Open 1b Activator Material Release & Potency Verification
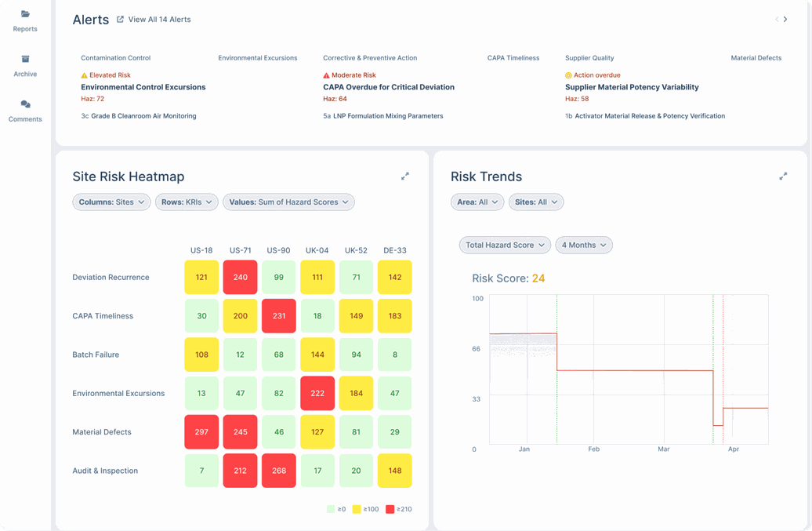Screen dimensions: 812x531 pos(645,116)
